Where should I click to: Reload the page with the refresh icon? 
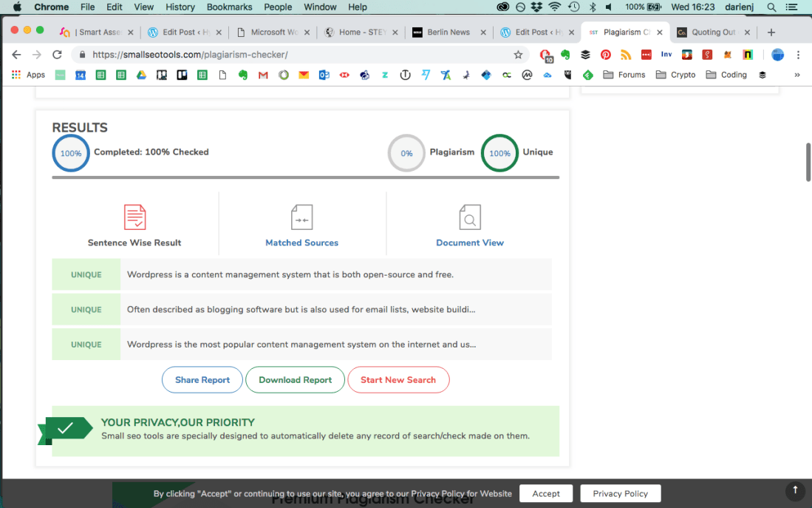57,55
